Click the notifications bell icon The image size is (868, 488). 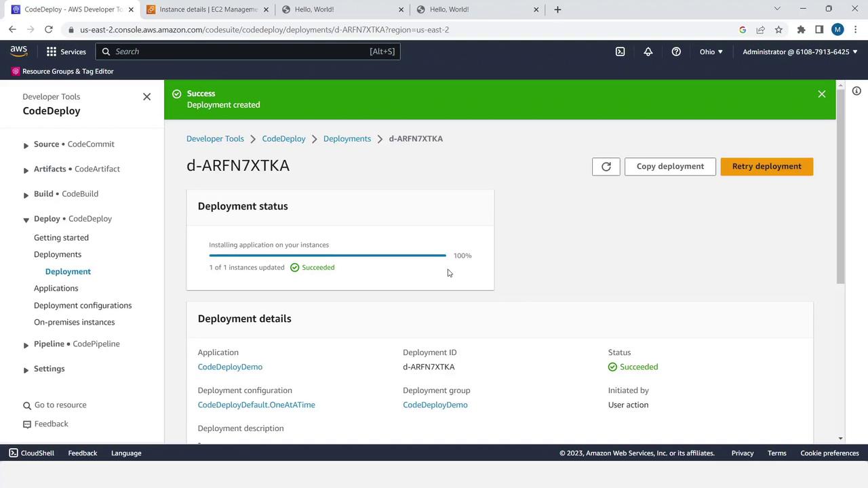(x=648, y=52)
